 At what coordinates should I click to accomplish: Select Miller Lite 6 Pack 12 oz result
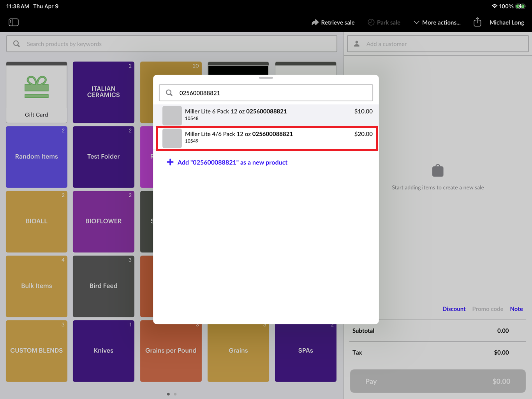[x=266, y=115]
